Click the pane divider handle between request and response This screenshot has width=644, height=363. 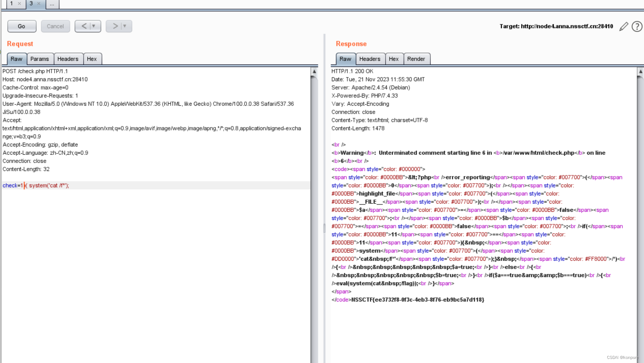(x=324, y=228)
